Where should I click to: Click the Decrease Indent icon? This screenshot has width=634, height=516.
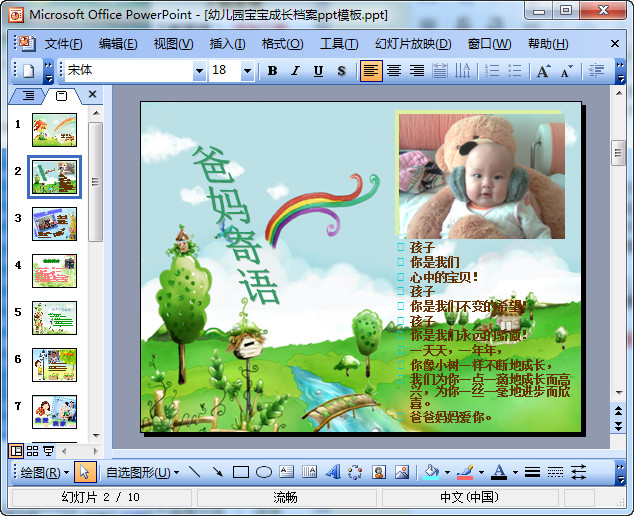click(x=596, y=71)
